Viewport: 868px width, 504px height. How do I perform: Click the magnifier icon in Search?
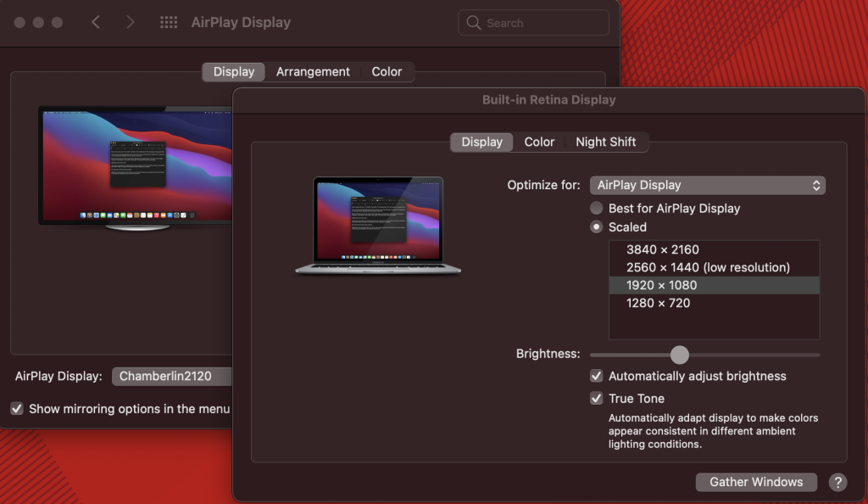[473, 23]
